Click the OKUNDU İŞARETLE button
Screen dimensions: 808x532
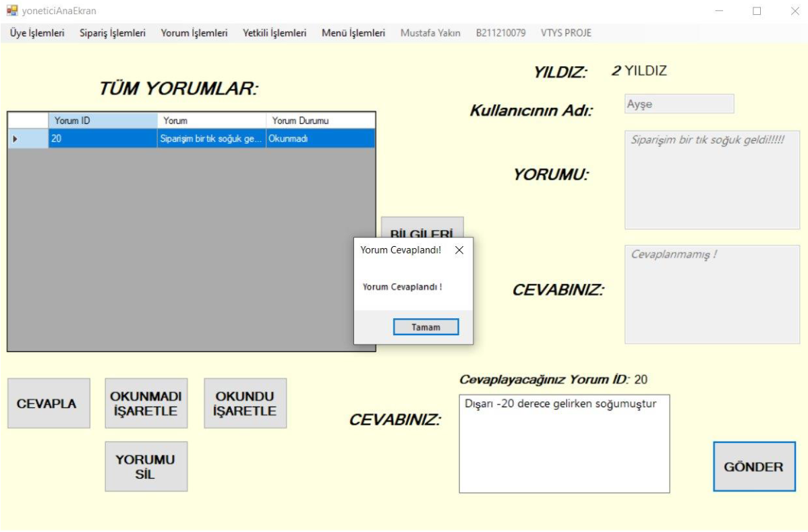tap(245, 403)
